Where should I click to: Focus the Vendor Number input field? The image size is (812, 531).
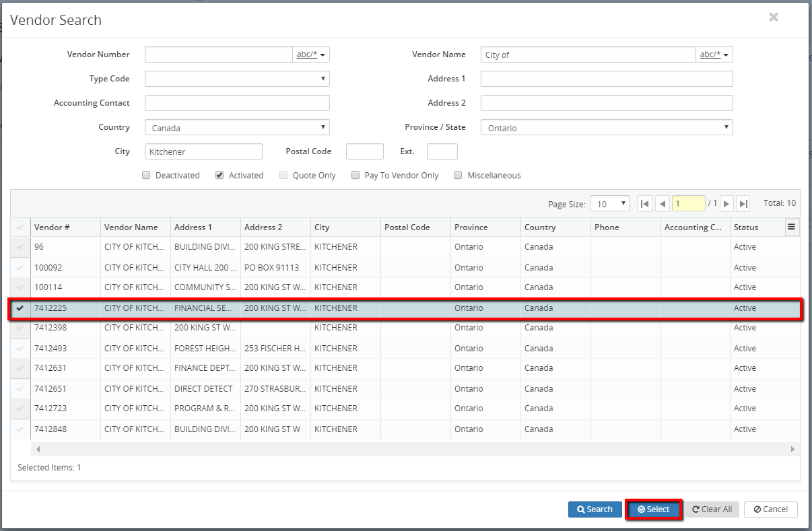[x=218, y=55]
